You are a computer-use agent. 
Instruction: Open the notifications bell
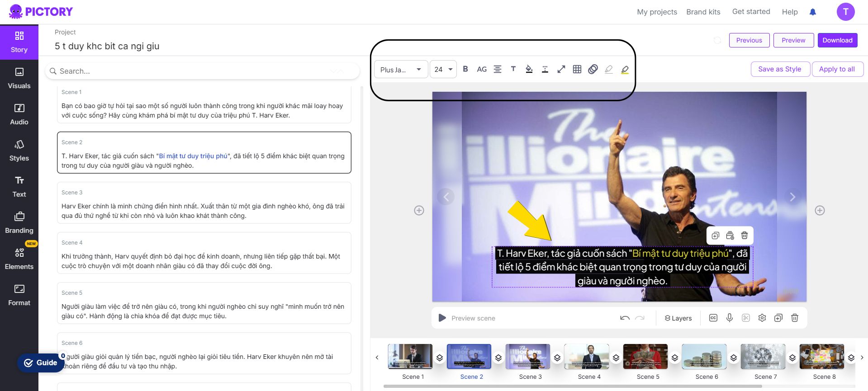click(813, 12)
